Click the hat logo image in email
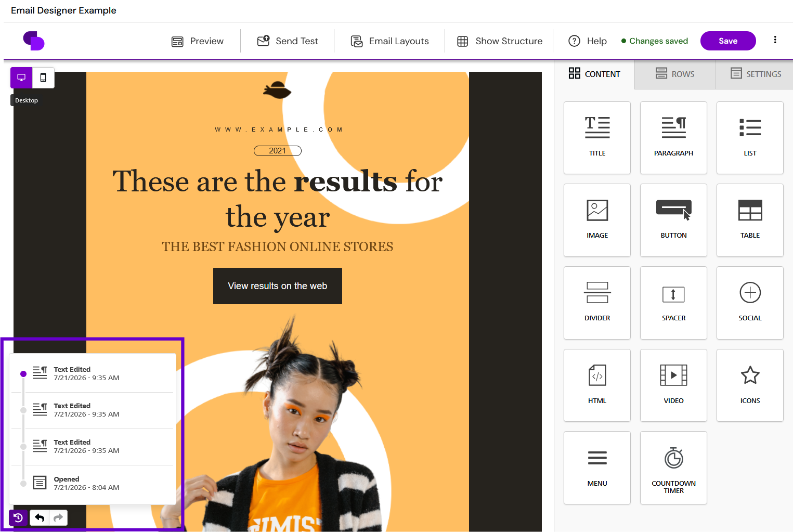This screenshot has height=532, width=793. [277, 90]
